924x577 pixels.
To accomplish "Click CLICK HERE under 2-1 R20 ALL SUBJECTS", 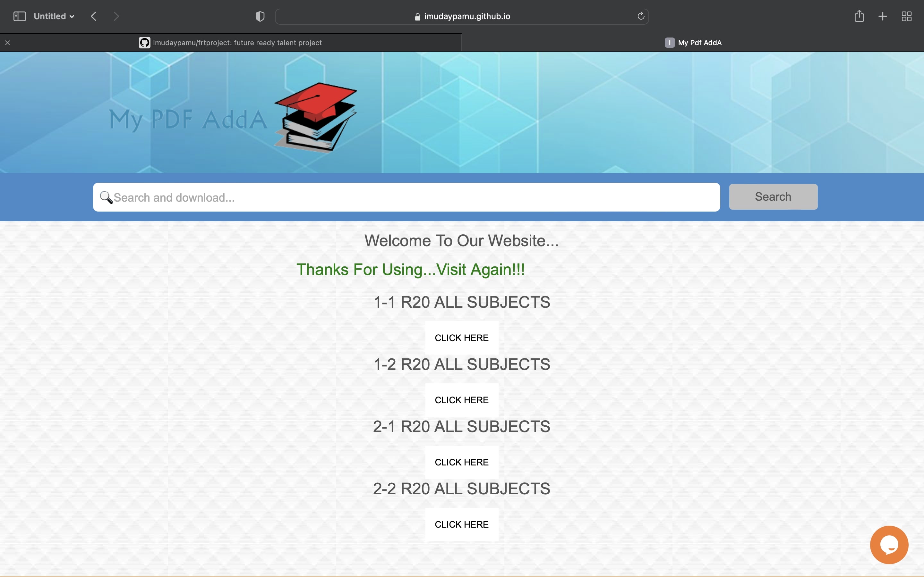I will click(x=462, y=462).
